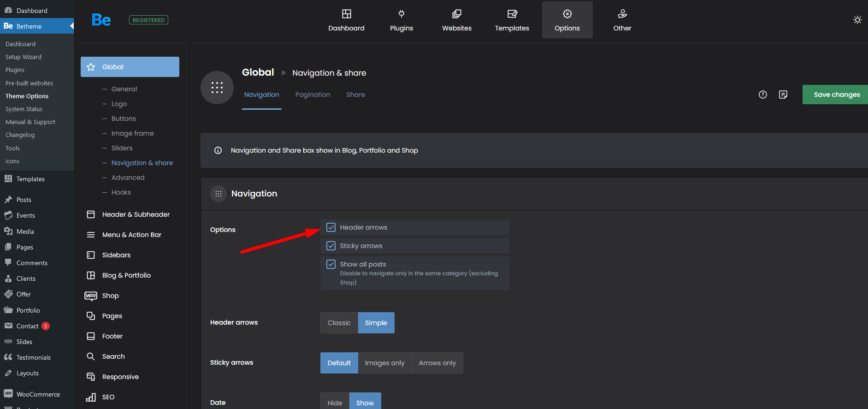
Task: Click the Pages copy icon in theme sidebar
Action: pyautogui.click(x=91, y=316)
